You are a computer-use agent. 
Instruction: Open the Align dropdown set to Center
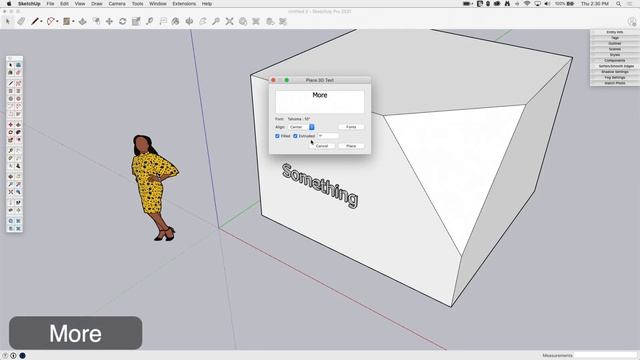point(301,127)
